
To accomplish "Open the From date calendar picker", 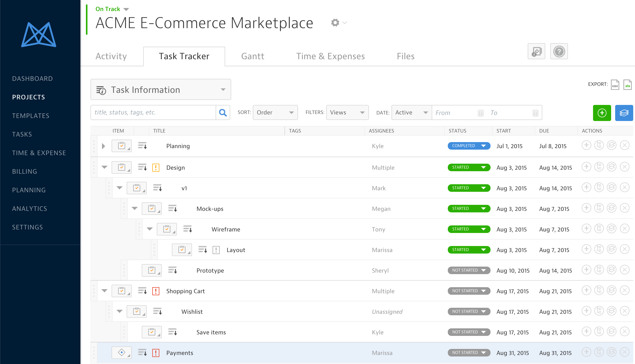I will coord(480,113).
